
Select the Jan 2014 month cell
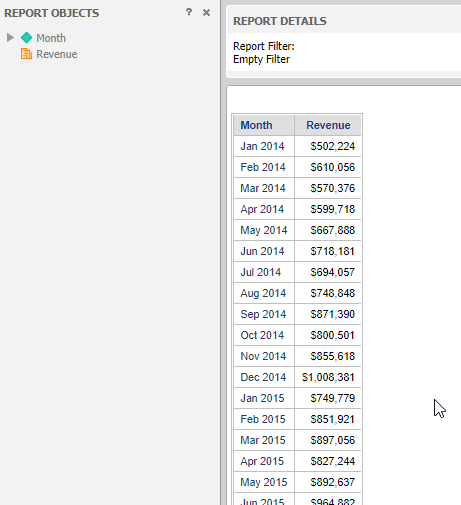pos(264,146)
